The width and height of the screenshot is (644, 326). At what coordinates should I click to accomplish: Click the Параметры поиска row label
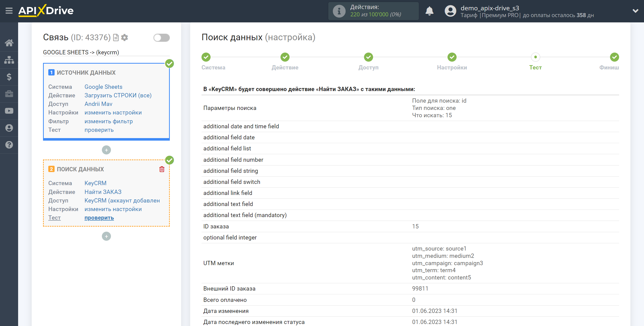(230, 108)
